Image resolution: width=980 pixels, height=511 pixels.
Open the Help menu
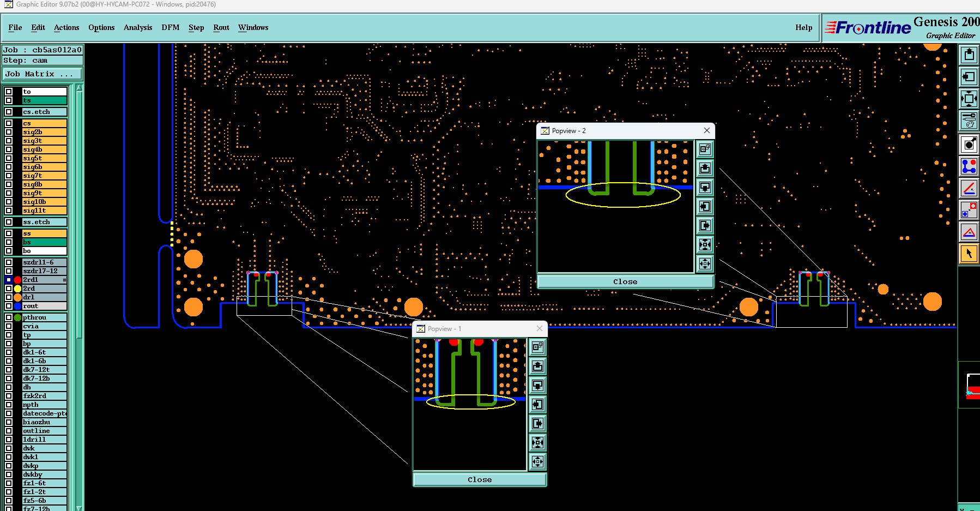click(x=804, y=27)
